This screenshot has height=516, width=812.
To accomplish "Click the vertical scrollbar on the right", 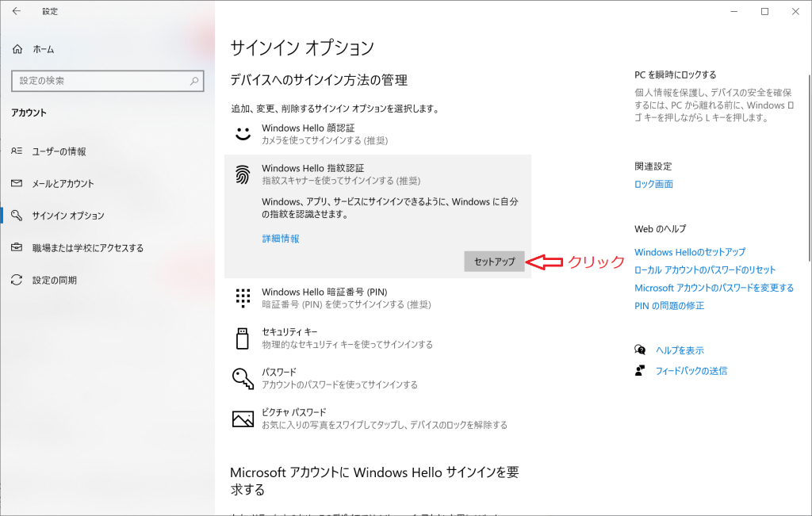I will (809, 168).
